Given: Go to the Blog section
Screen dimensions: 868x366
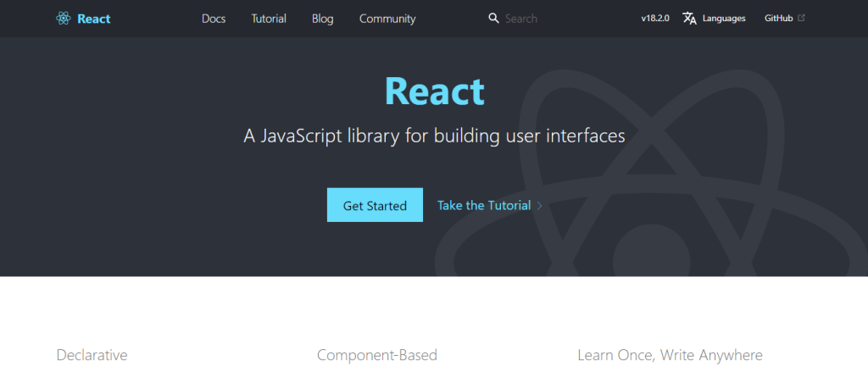Looking at the screenshot, I should coord(323,19).
